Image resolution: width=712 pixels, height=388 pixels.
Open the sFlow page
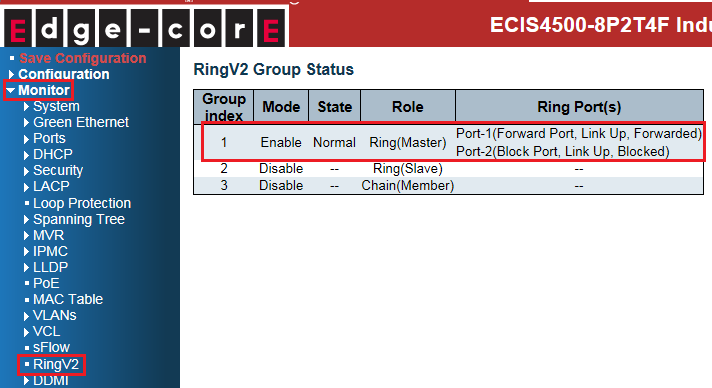coord(51,347)
